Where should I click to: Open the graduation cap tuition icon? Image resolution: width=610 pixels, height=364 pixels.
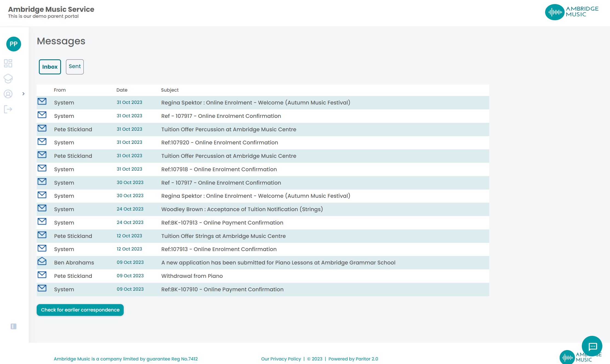tap(8, 79)
